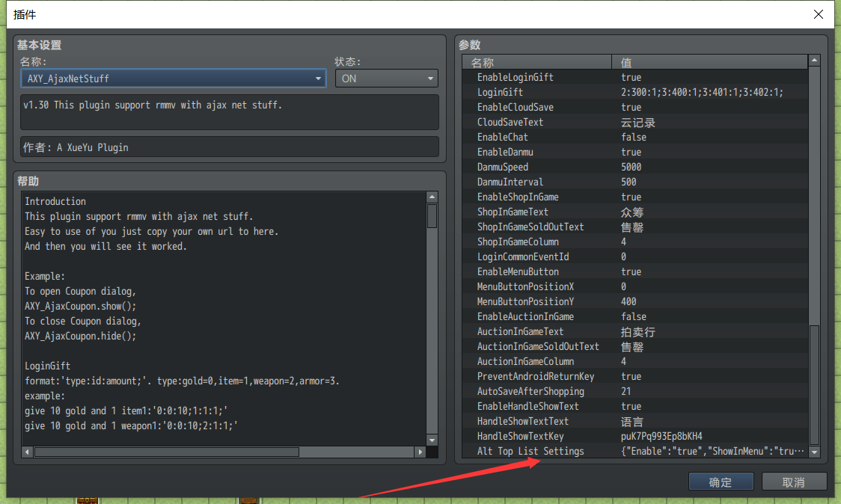Click the 确定 button
This screenshot has height=504, width=841.
[x=721, y=482]
